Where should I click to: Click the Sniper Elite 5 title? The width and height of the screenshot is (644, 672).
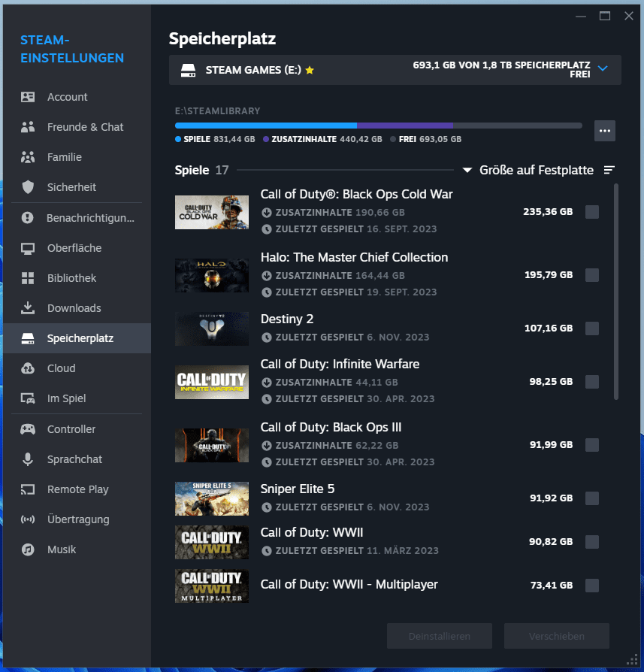tap(298, 489)
